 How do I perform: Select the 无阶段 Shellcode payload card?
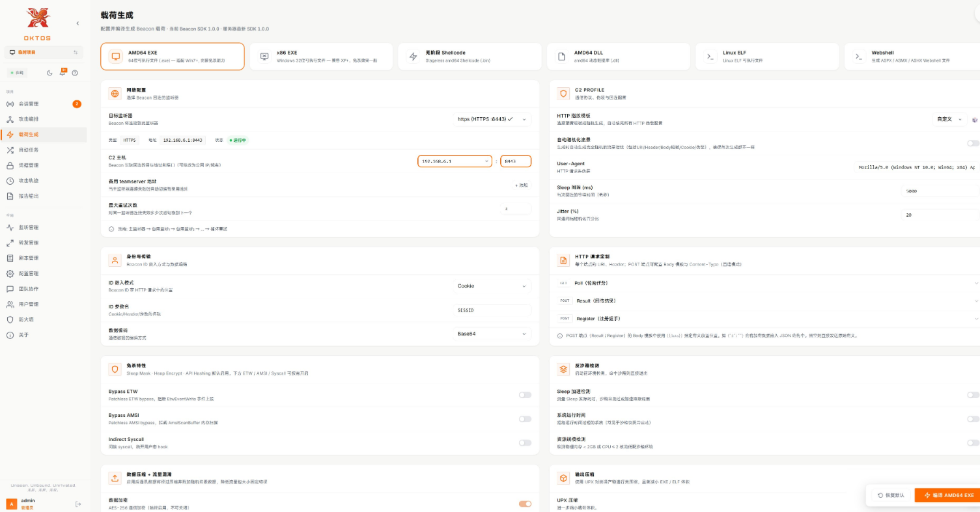469,57
